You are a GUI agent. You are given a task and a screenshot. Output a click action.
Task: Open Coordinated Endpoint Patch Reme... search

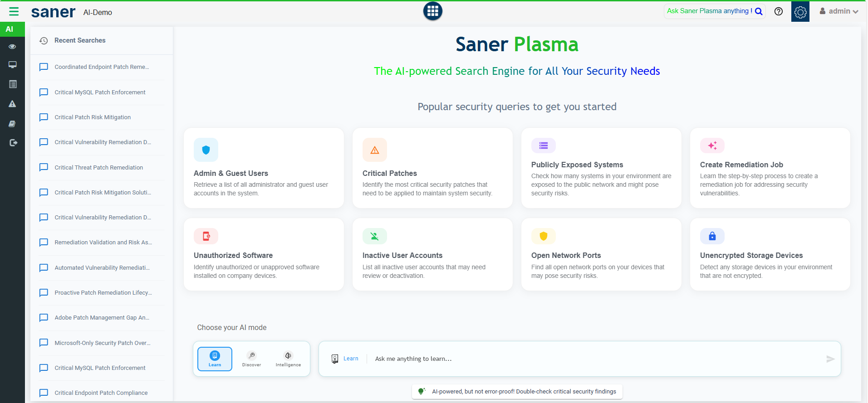(102, 67)
